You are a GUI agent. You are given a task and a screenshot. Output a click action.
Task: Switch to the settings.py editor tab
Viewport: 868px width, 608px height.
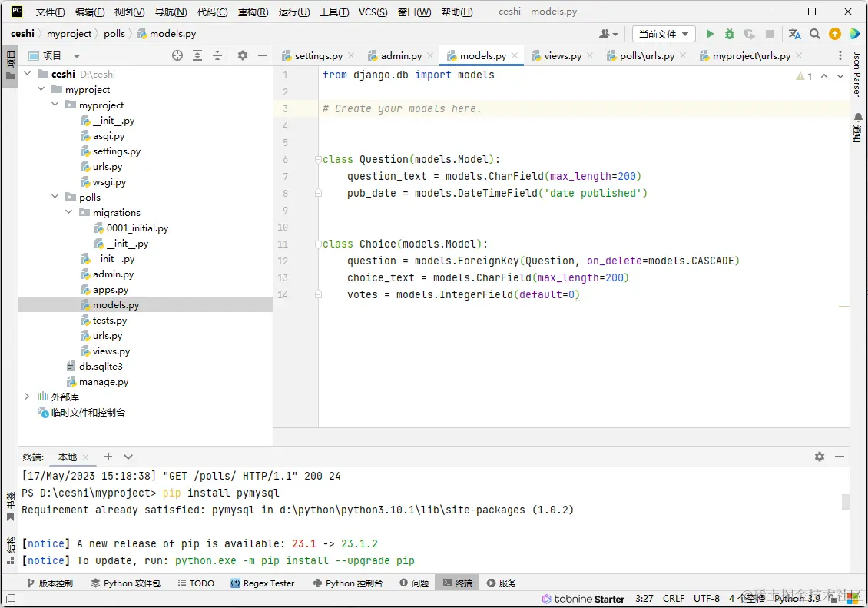318,56
